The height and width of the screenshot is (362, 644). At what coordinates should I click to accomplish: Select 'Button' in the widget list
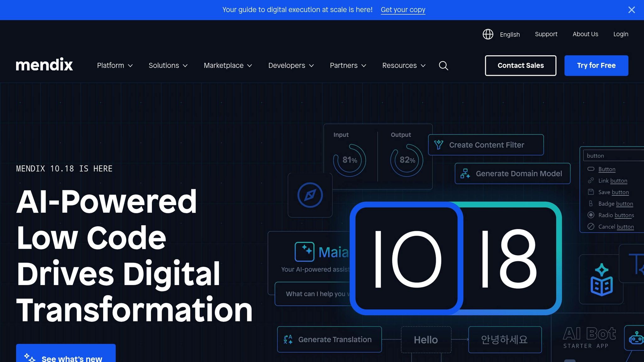[607, 169]
